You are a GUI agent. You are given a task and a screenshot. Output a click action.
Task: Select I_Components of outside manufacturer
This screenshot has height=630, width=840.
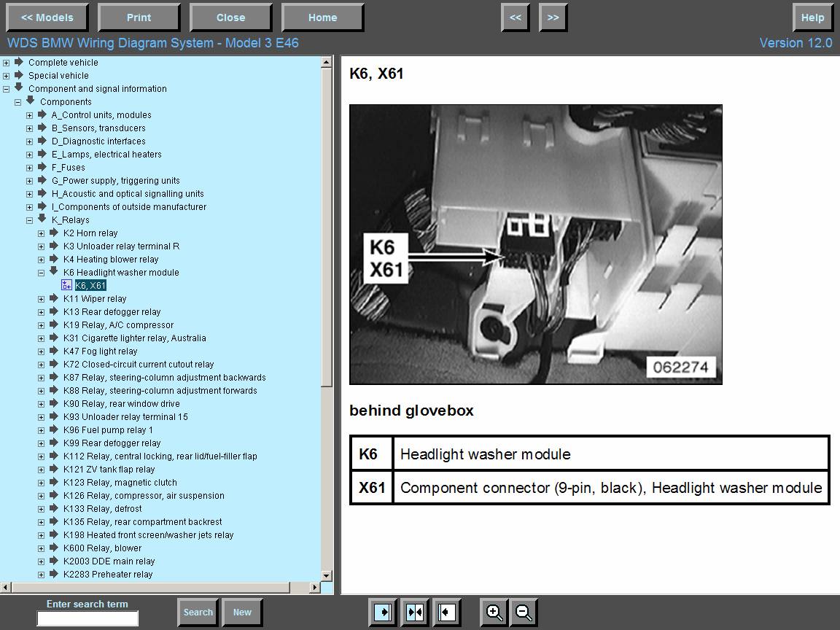pos(129,207)
